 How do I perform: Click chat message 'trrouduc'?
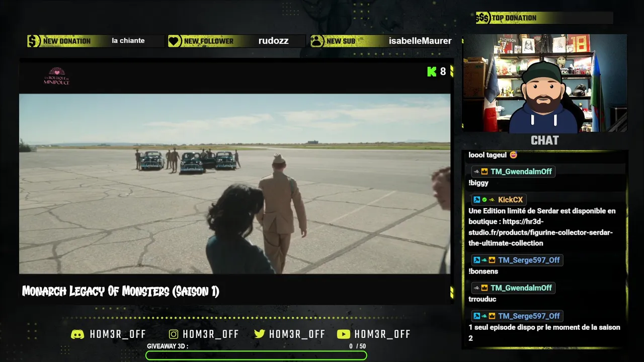[482, 299]
